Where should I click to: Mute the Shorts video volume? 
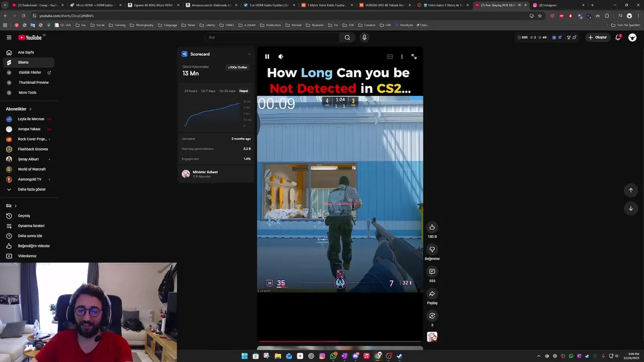(281, 57)
